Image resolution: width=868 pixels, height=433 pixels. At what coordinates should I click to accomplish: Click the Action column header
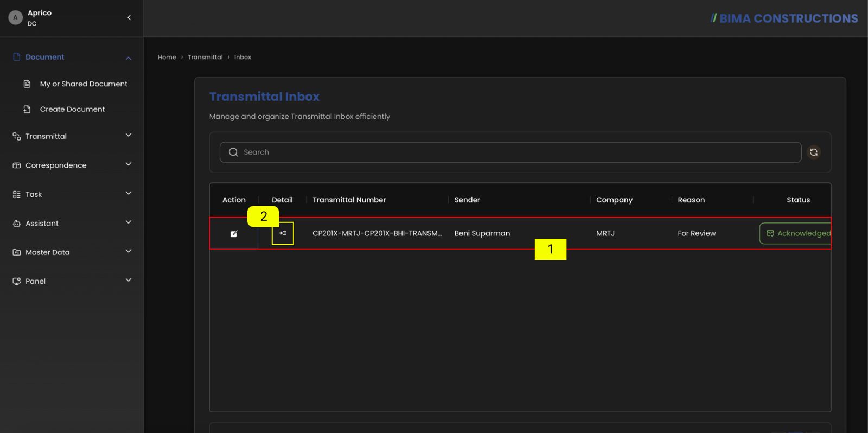coord(234,200)
